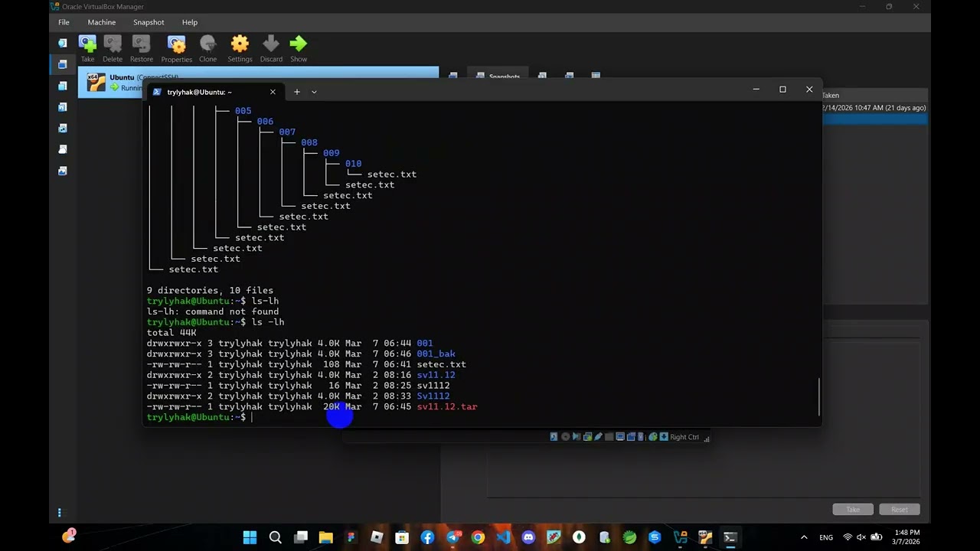Click directory 005 in the tree output
Image resolution: width=980 pixels, height=551 pixels.
(243, 111)
